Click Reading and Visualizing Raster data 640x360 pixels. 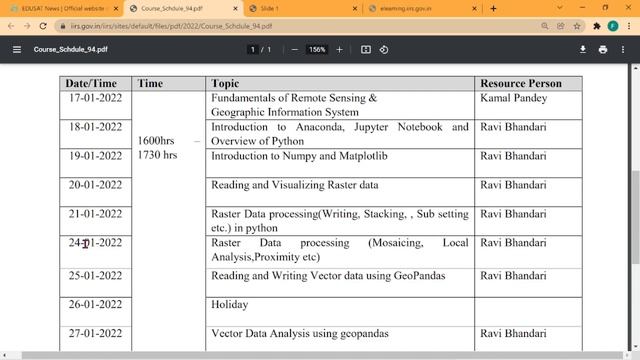pyautogui.click(x=295, y=185)
